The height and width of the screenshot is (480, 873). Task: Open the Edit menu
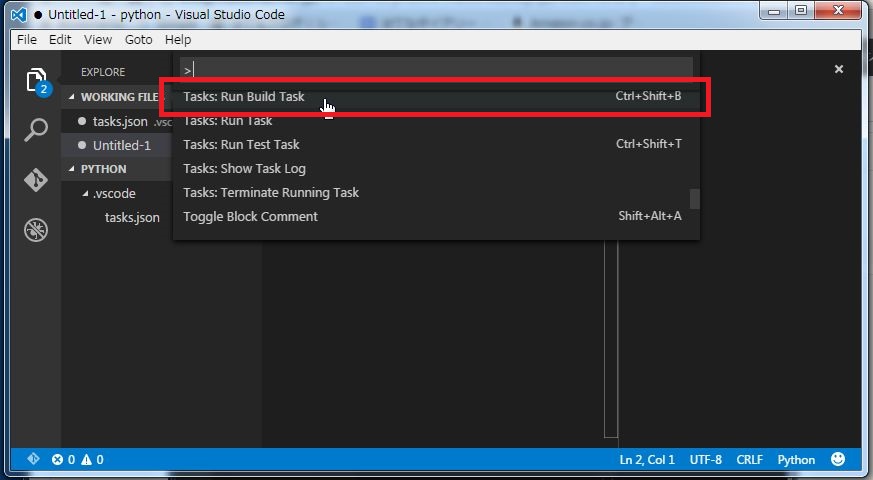60,40
